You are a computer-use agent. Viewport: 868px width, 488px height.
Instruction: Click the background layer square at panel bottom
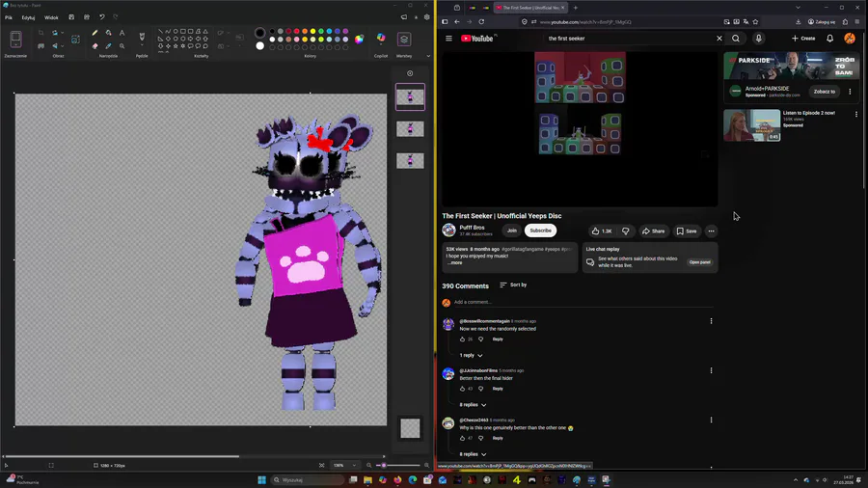[x=410, y=428]
